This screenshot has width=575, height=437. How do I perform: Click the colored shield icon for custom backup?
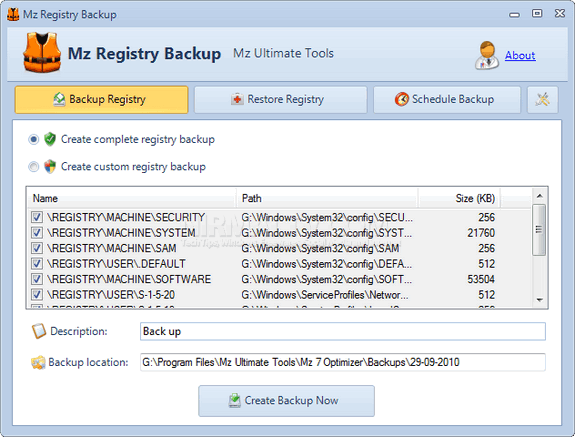50,167
